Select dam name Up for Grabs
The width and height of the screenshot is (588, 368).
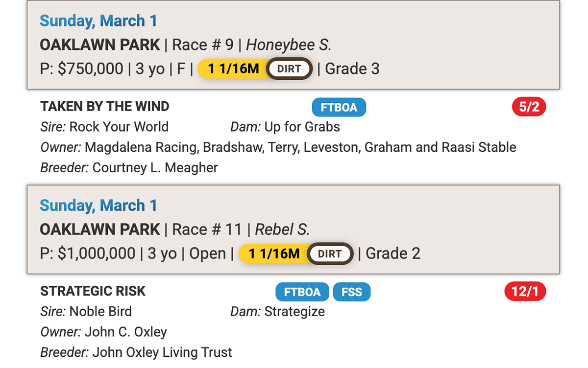click(302, 127)
